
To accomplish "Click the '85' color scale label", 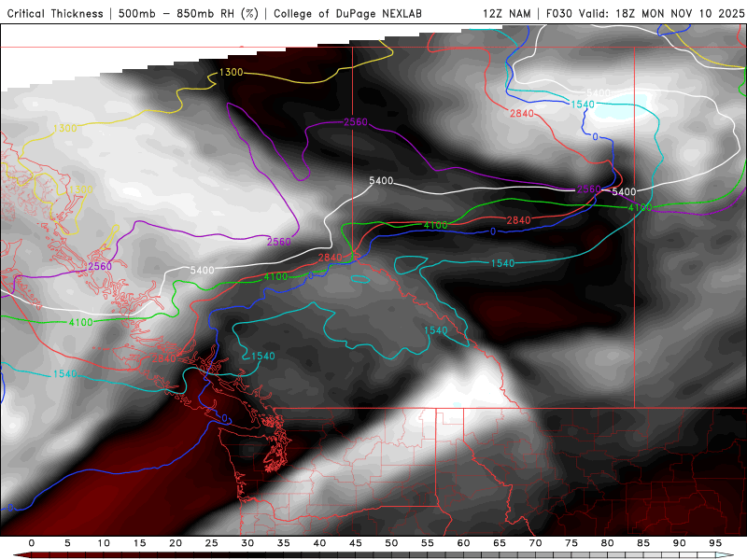I will [643, 543].
